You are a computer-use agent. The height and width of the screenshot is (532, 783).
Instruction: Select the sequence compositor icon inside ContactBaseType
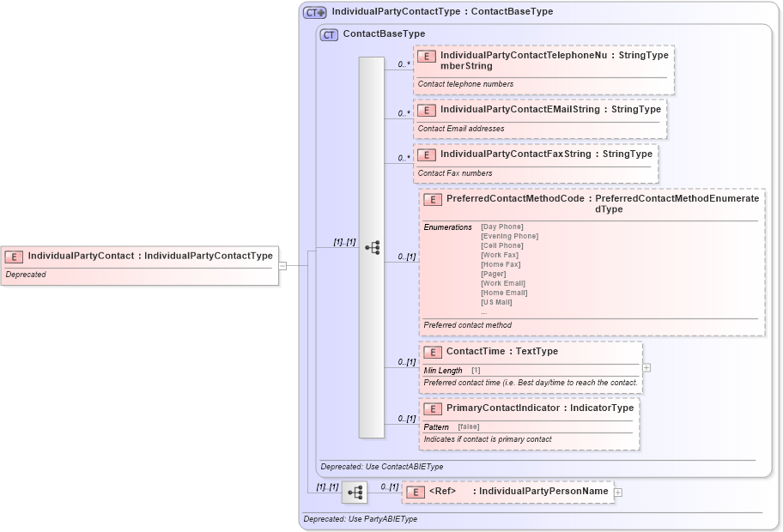pos(373,247)
